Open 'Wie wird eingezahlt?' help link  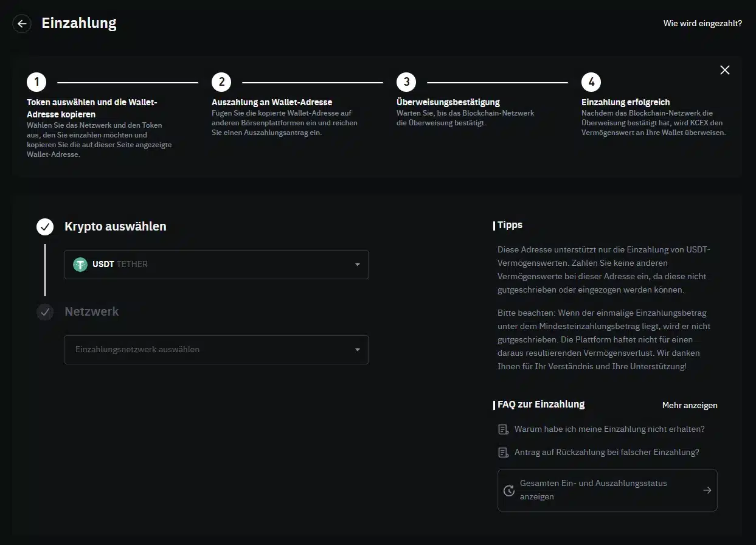coord(702,24)
